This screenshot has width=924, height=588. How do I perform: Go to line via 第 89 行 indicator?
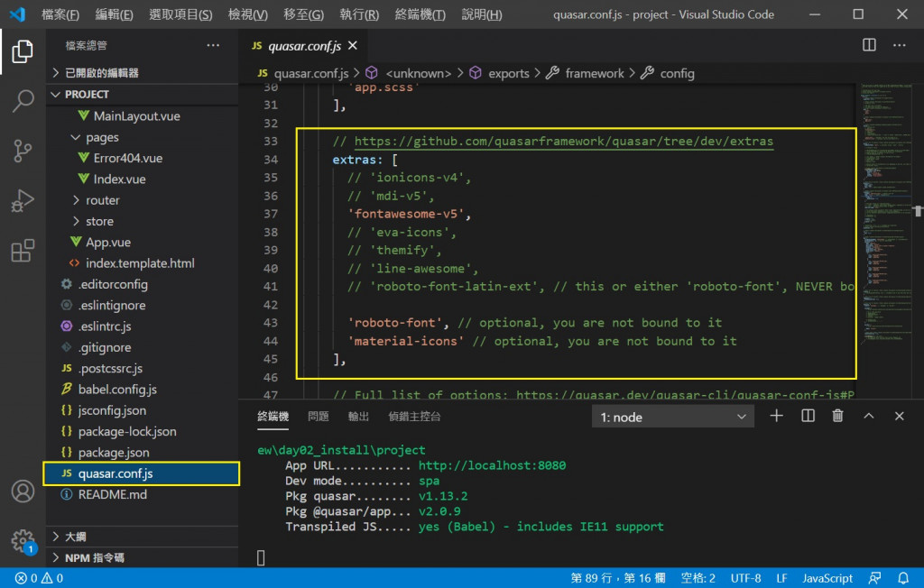618,578
